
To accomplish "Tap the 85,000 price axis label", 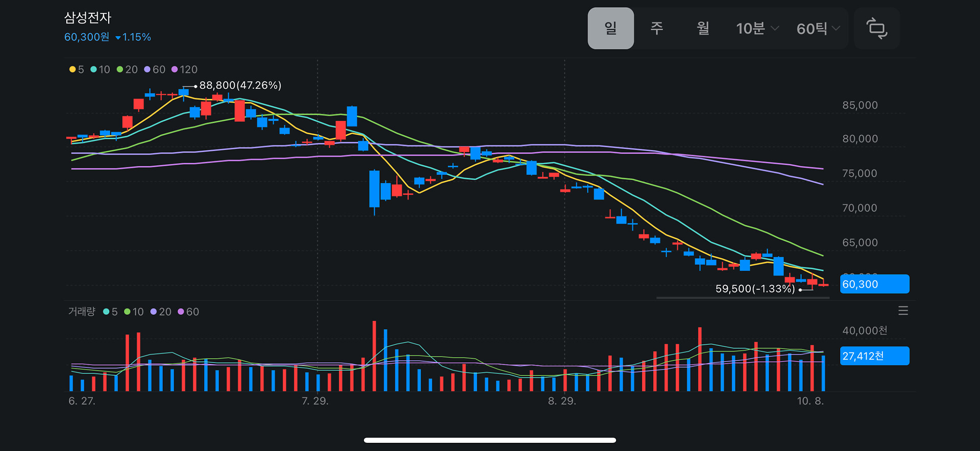I will (860, 105).
